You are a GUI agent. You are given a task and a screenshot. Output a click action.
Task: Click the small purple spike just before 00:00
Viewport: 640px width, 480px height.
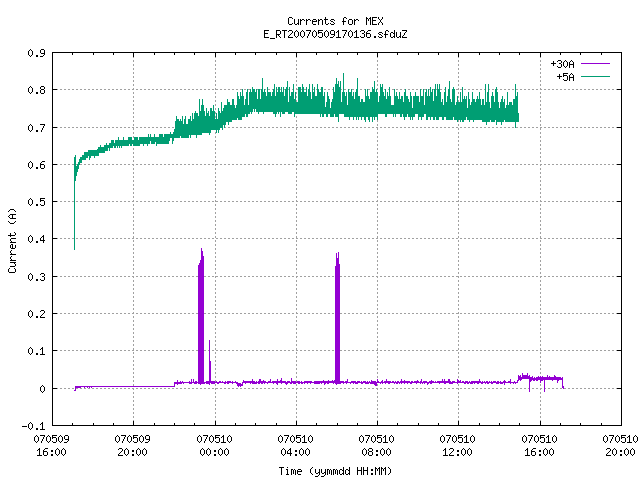(x=210, y=361)
